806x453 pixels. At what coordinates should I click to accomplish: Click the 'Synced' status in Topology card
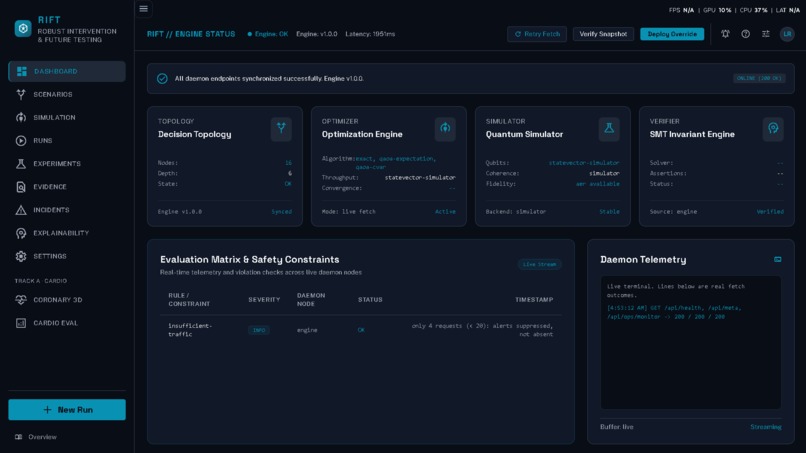[x=282, y=212]
